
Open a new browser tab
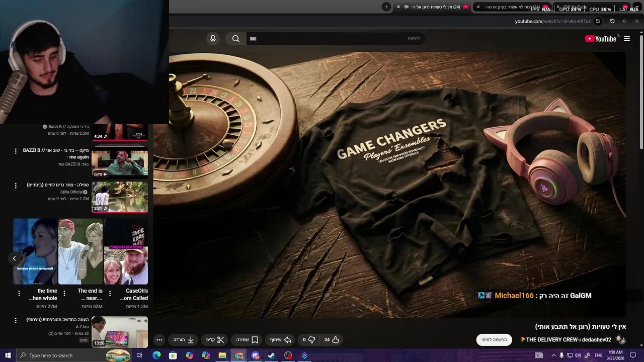(386, 7)
